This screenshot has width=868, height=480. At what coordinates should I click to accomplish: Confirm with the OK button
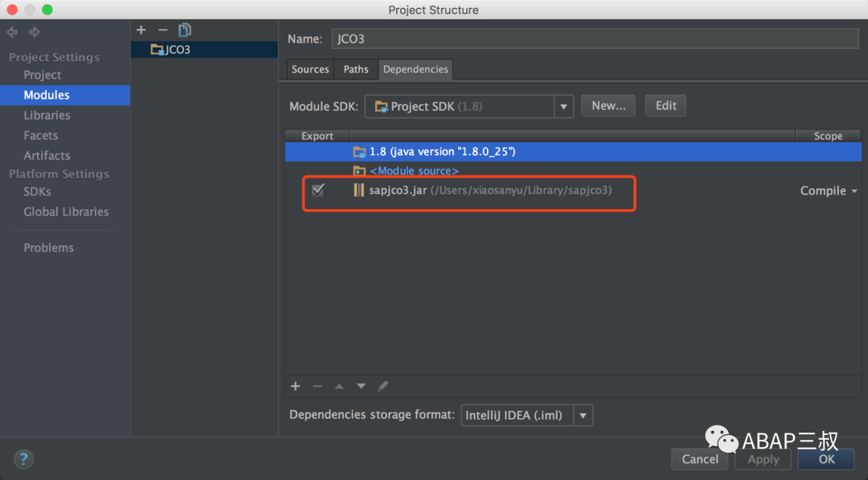point(826,459)
